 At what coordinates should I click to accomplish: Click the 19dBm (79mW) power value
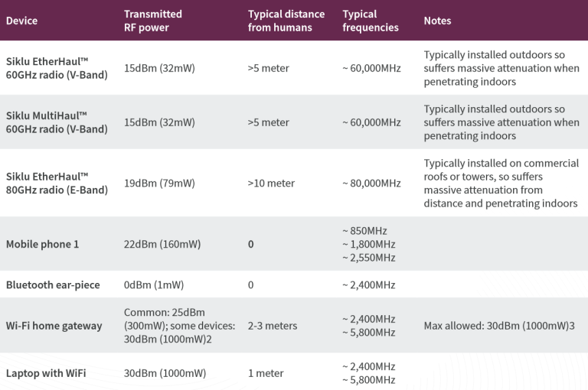159,184
